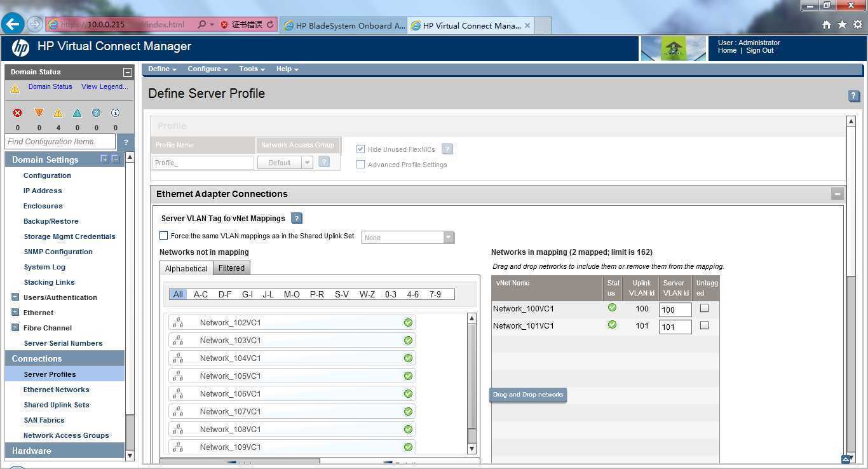The image size is (868, 469).
Task: Click the Profile Name input field
Action: [x=203, y=163]
